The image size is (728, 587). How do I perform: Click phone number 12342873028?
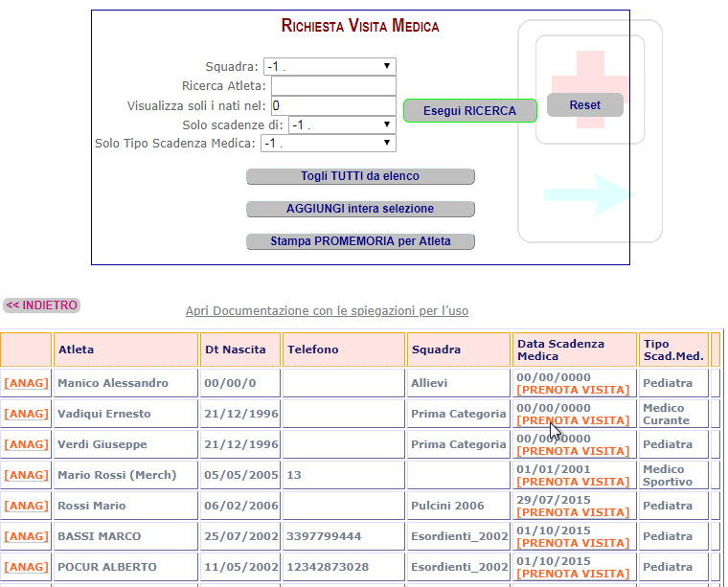pyautogui.click(x=328, y=567)
